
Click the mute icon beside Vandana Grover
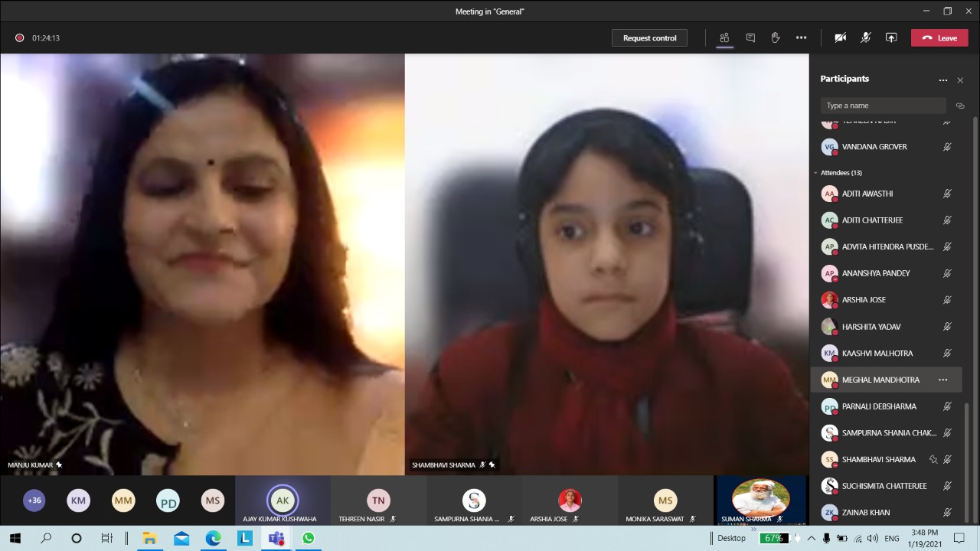[947, 147]
